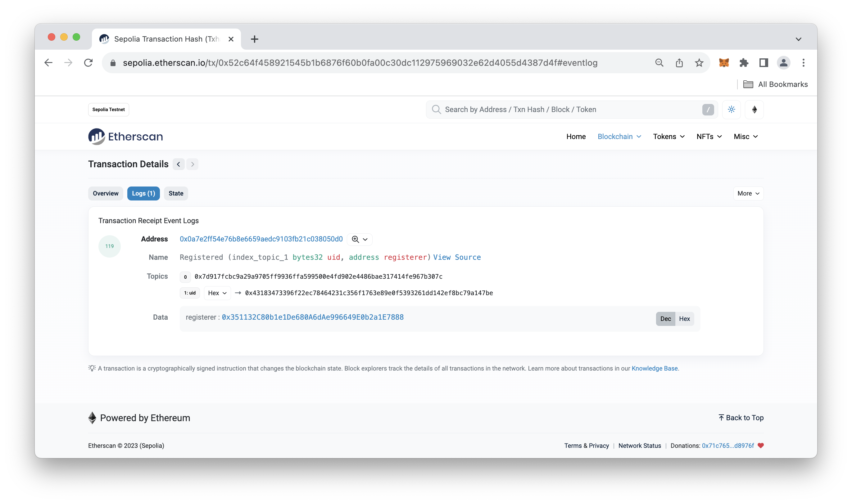This screenshot has height=504, width=852.
Task: Open a new browser tab
Action: [254, 39]
